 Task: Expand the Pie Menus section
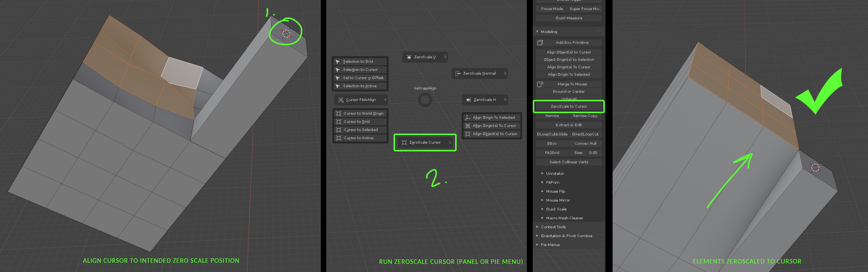point(537,245)
